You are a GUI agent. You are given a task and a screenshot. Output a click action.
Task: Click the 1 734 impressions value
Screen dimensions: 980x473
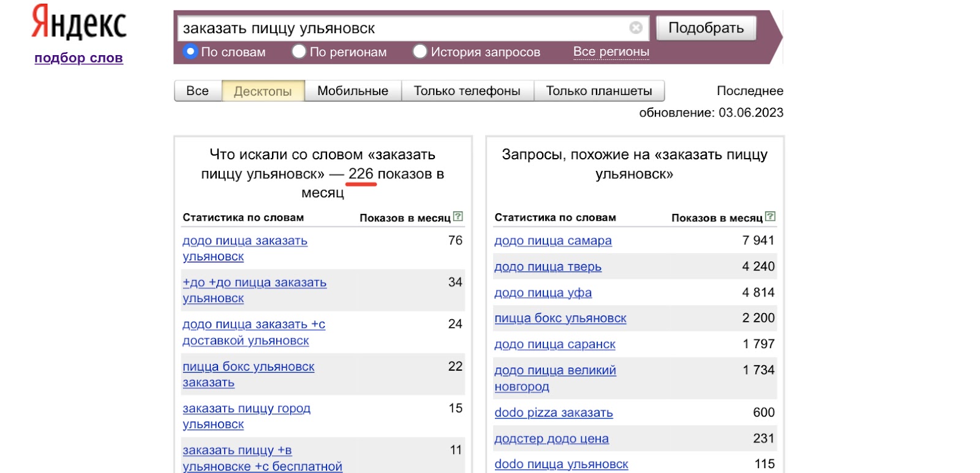[x=759, y=369]
